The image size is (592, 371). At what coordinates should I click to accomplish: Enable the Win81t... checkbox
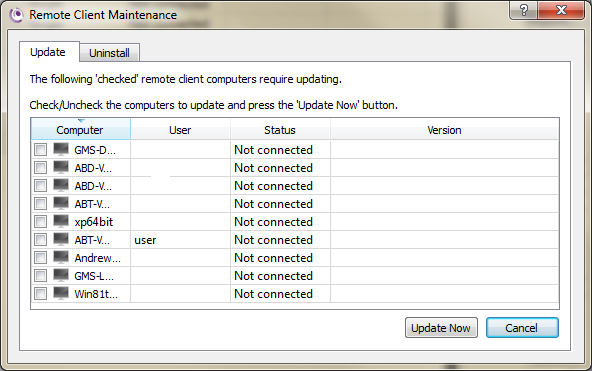tap(40, 294)
